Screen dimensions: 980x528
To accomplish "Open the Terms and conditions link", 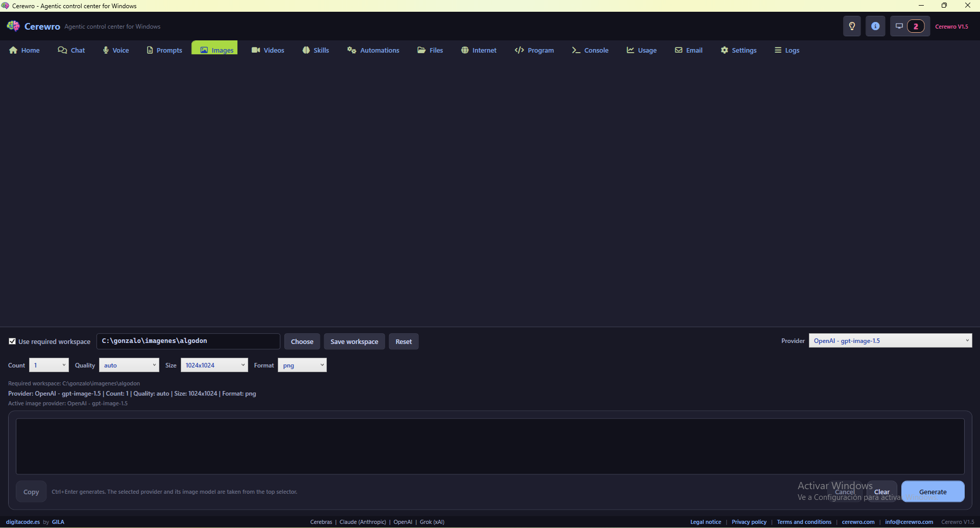I will click(804, 522).
